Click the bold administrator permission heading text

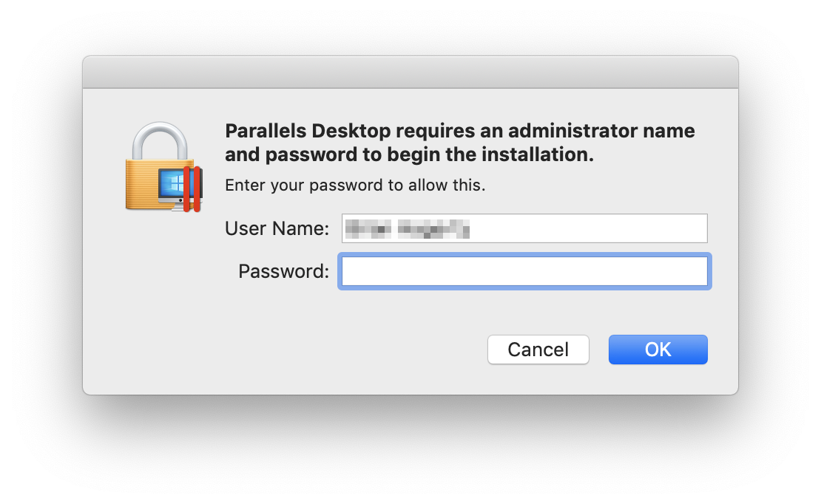459,142
